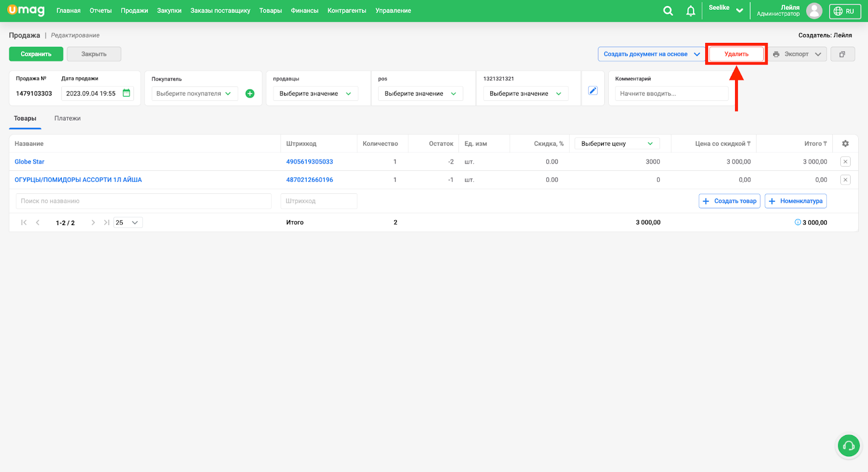This screenshot has width=868, height=472.
Task: Open Закупки menu
Action: click(x=169, y=11)
